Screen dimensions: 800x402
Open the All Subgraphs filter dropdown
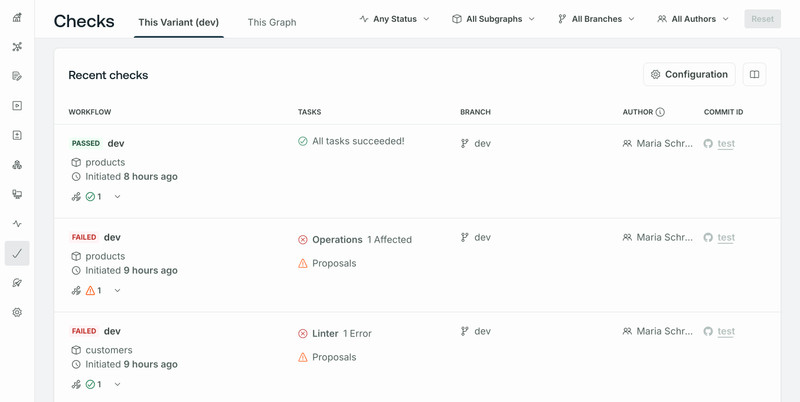(x=493, y=19)
